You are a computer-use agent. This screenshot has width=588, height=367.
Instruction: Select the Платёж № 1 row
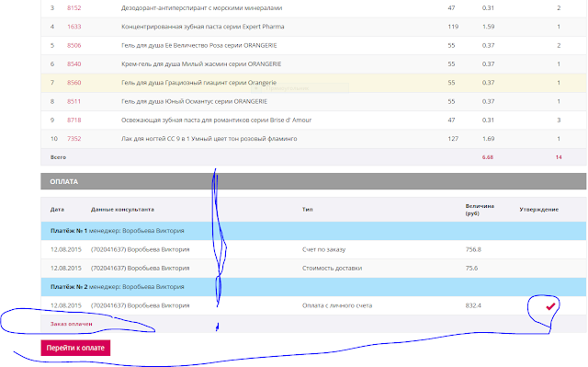point(313,231)
